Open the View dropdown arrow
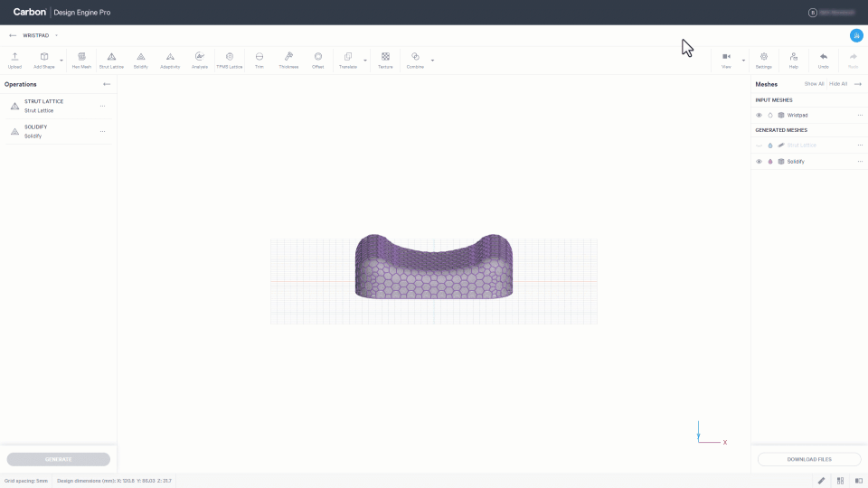The height and width of the screenshot is (488, 868). point(743,61)
